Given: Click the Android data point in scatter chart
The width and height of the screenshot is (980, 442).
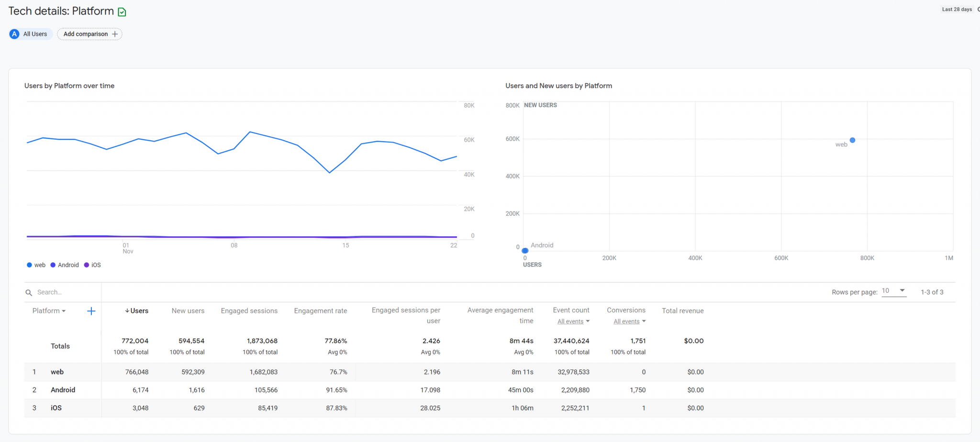Looking at the screenshot, I should (525, 251).
